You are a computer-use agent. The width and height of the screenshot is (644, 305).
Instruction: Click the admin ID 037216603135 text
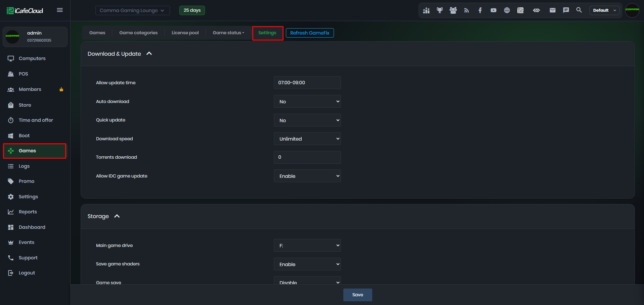click(x=39, y=40)
